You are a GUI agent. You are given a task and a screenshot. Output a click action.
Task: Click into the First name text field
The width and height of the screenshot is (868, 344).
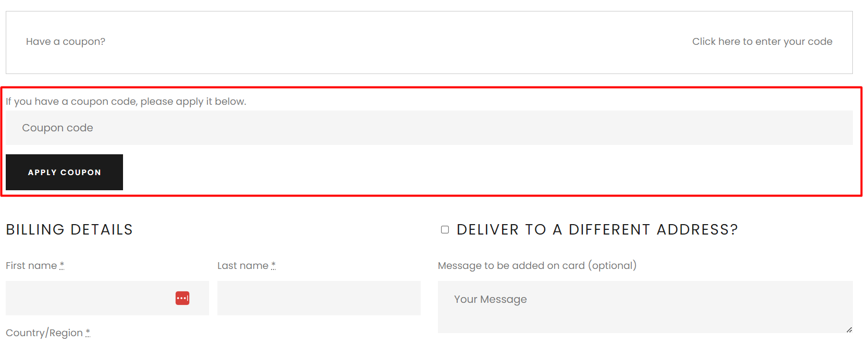tap(89, 298)
